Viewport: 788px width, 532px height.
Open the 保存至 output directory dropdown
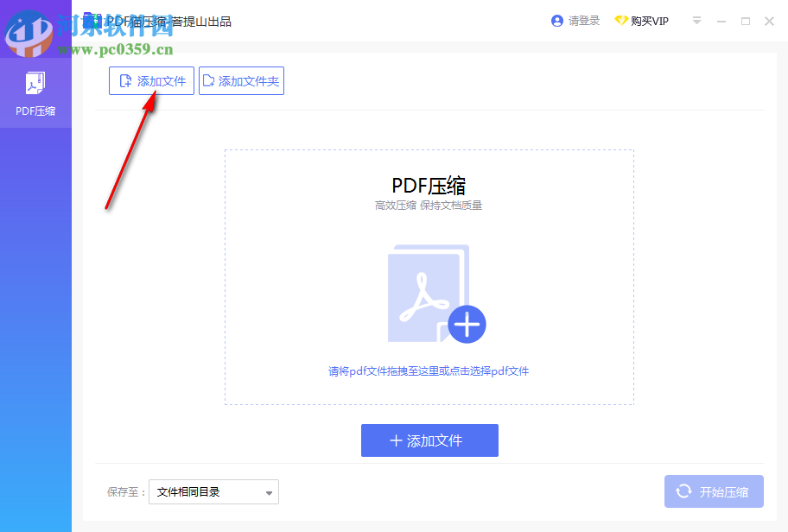[x=213, y=491]
